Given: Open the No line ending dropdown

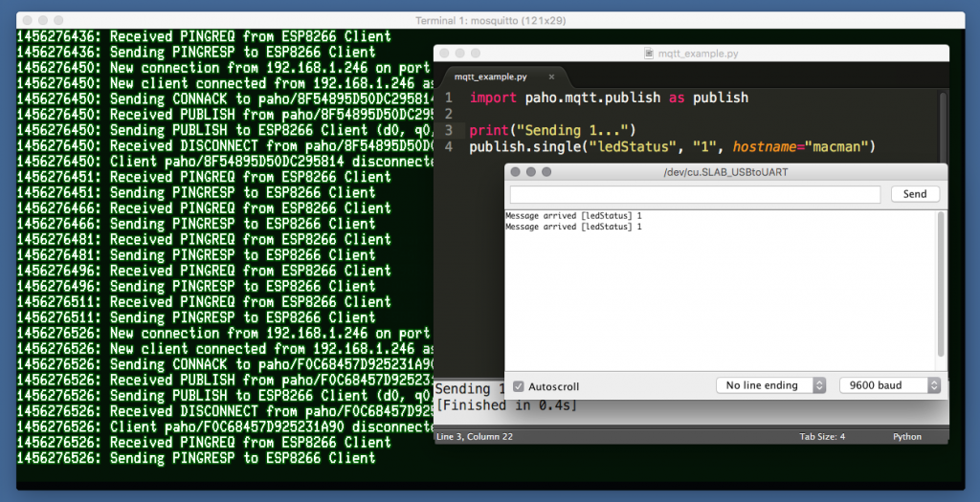Looking at the screenshot, I should click(770, 385).
